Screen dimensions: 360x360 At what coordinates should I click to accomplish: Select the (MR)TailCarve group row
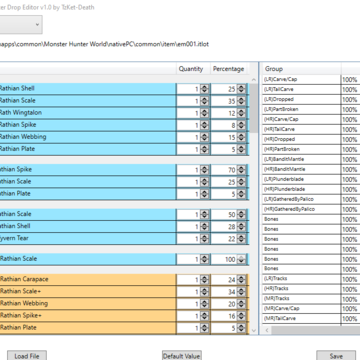click(301, 319)
